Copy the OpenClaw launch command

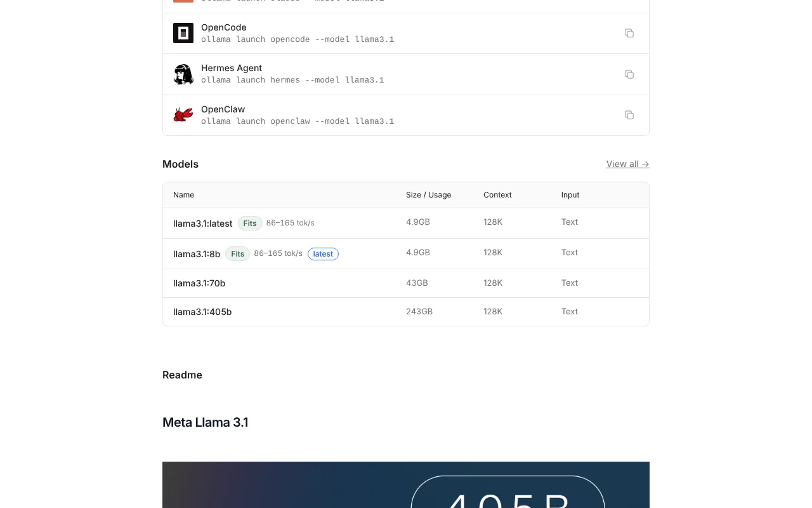(x=629, y=115)
